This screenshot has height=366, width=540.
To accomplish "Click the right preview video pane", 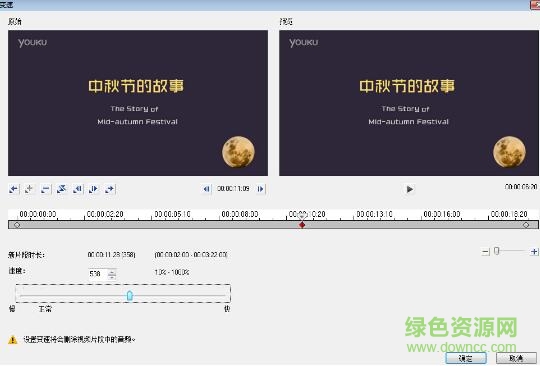I will (409, 103).
